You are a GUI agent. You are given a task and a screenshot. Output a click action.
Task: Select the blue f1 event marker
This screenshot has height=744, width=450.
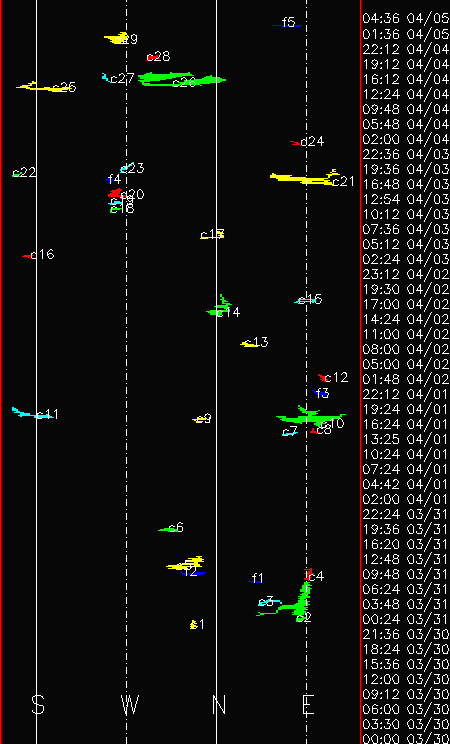[255, 581]
